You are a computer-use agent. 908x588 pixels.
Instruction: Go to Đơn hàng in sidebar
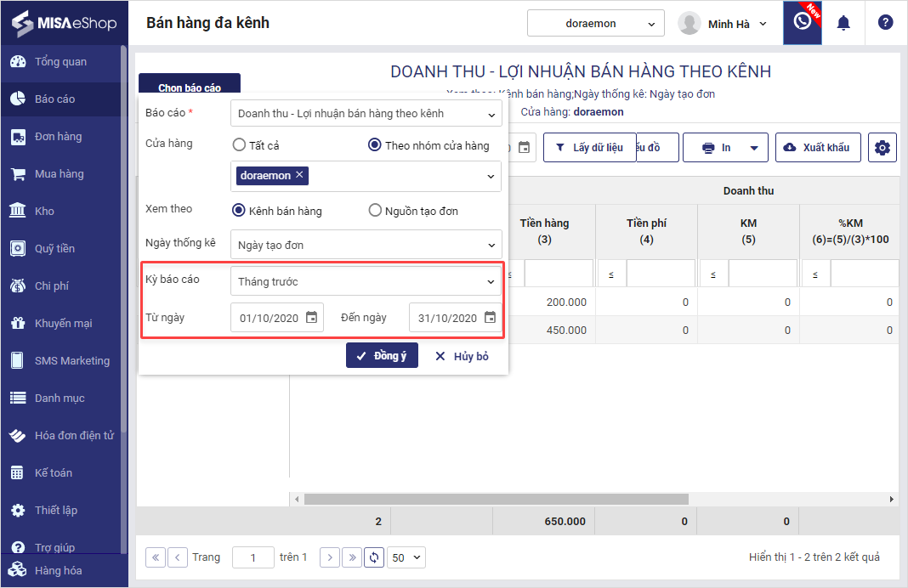point(60,137)
